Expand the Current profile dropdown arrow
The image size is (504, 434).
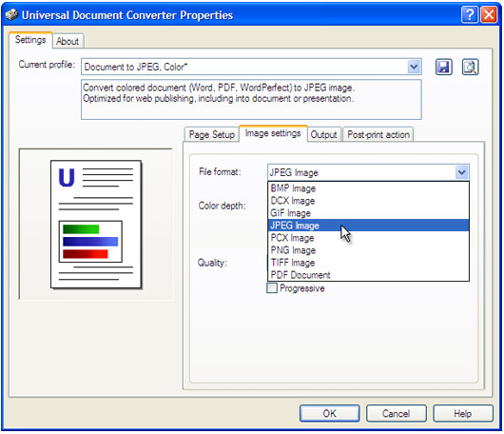(414, 67)
